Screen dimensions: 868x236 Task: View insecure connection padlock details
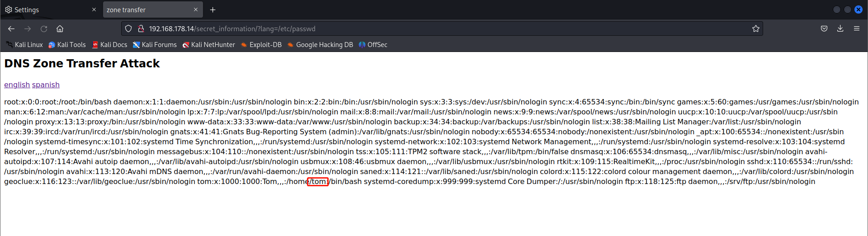click(x=141, y=28)
